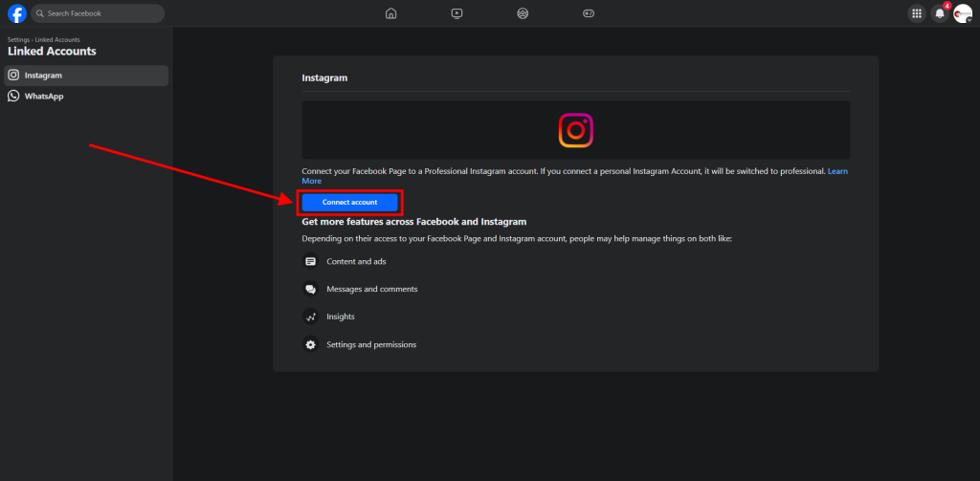
Task: Open the profile avatar account menu
Action: tap(963, 13)
